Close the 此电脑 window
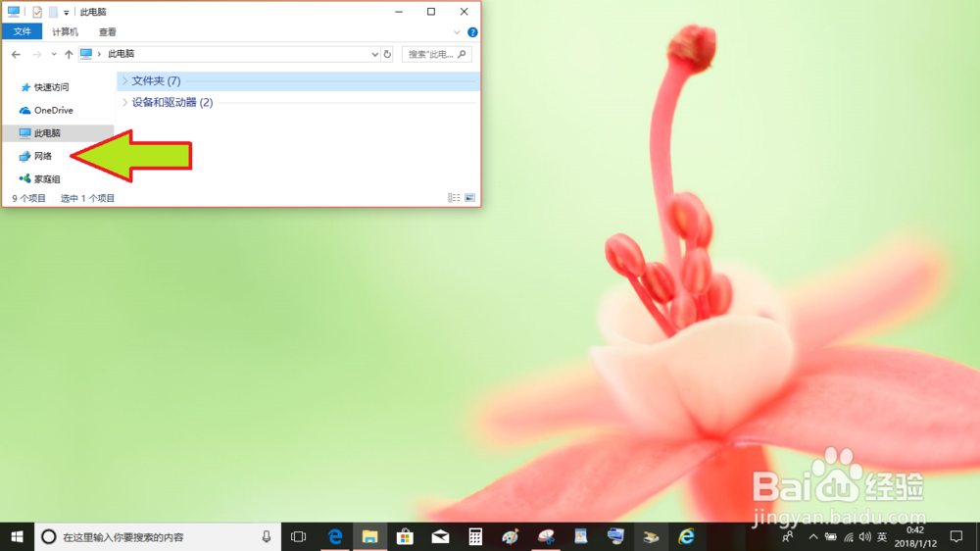The width and height of the screenshot is (980, 551). 464,12
